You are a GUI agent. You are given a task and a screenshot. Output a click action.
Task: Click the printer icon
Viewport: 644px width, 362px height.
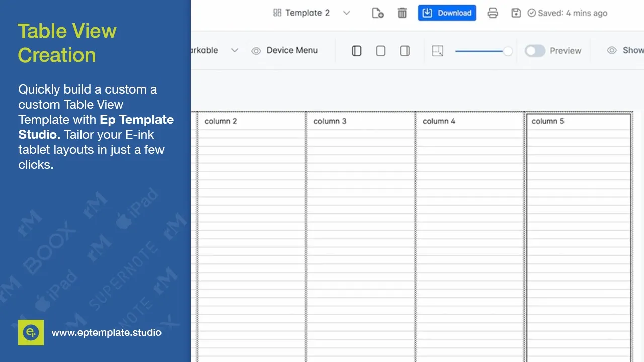tap(493, 13)
